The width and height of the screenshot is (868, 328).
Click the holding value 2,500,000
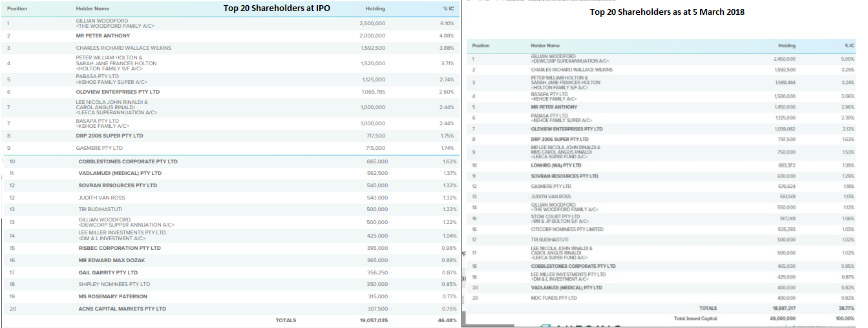372,23
